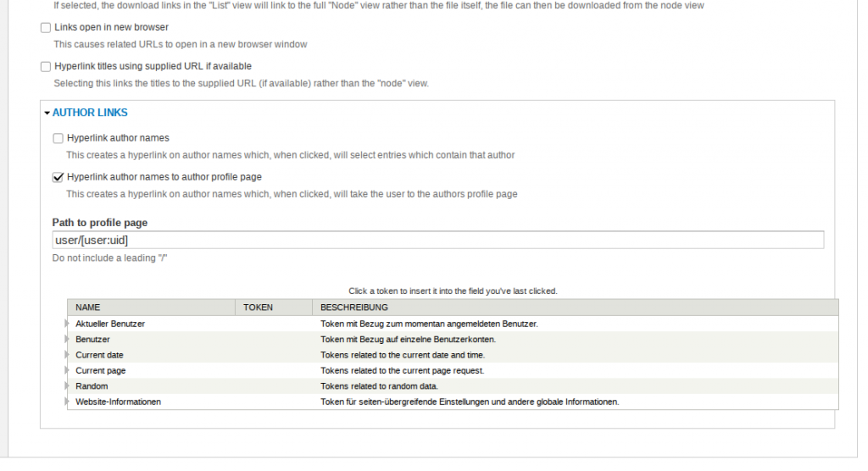Expand the Benutzer token group arrow
This screenshot has width=868, height=471.
click(x=68, y=339)
